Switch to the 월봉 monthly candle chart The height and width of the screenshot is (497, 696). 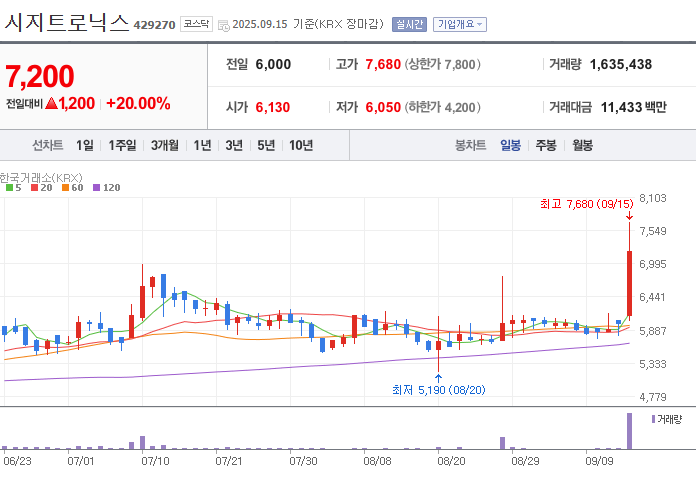tap(582, 145)
